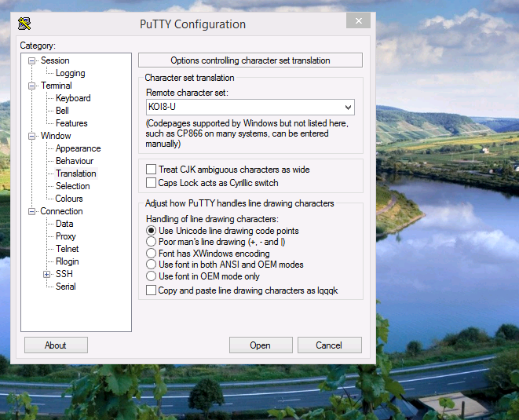
Task: Open the Colours category
Action: 69,199
